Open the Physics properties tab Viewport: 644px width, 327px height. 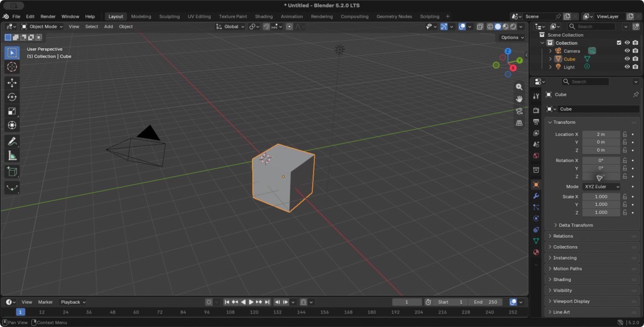[536, 218]
